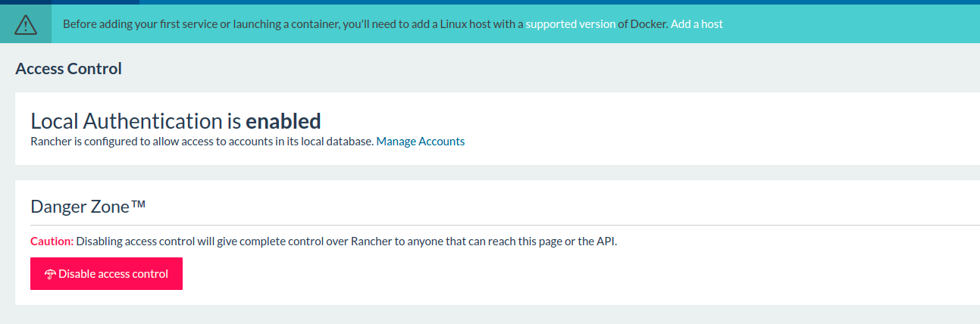Click the "Access Control" page heading
Screen dimensions: 980x324
click(x=69, y=69)
